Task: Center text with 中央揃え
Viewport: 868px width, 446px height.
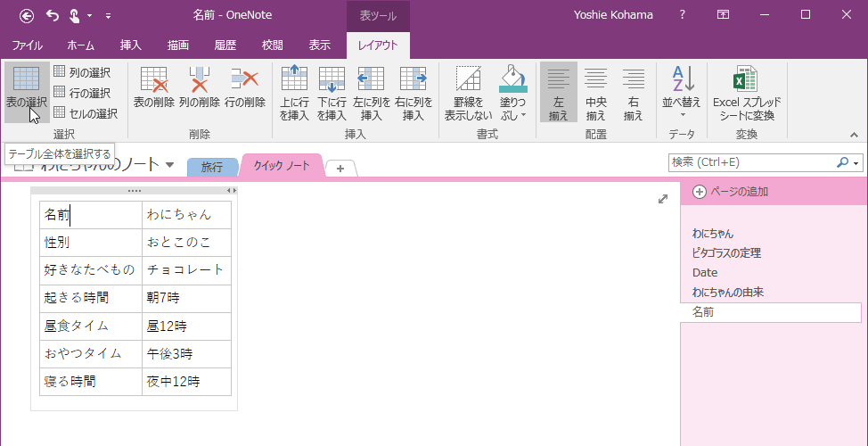Action: (x=595, y=92)
